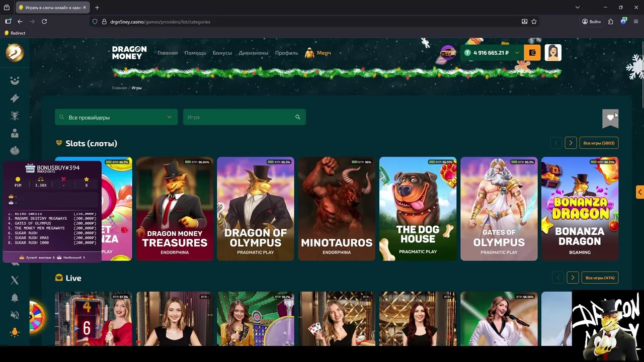Image resolution: width=644 pixels, height=362 pixels.
Task: Open Dragon of Olympus game card
Action: 256,209
